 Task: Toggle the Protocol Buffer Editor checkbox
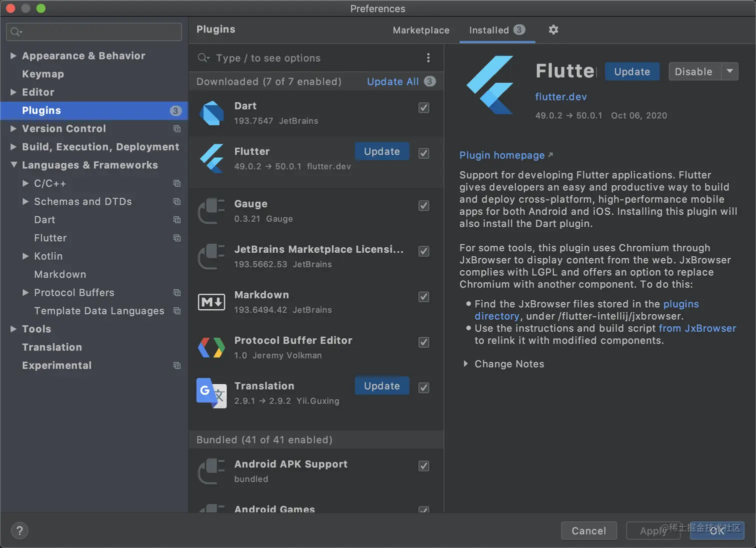[x=423, y=342]
